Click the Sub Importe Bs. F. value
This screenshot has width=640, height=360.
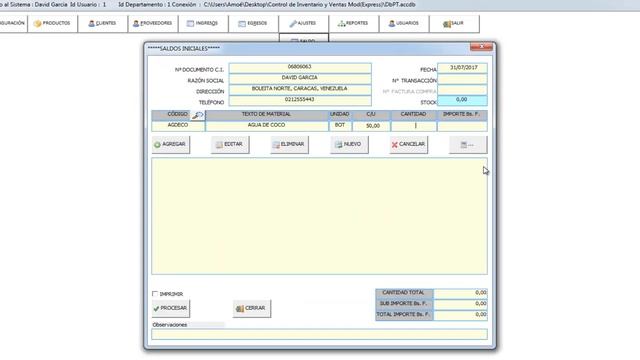coord(460,304)
